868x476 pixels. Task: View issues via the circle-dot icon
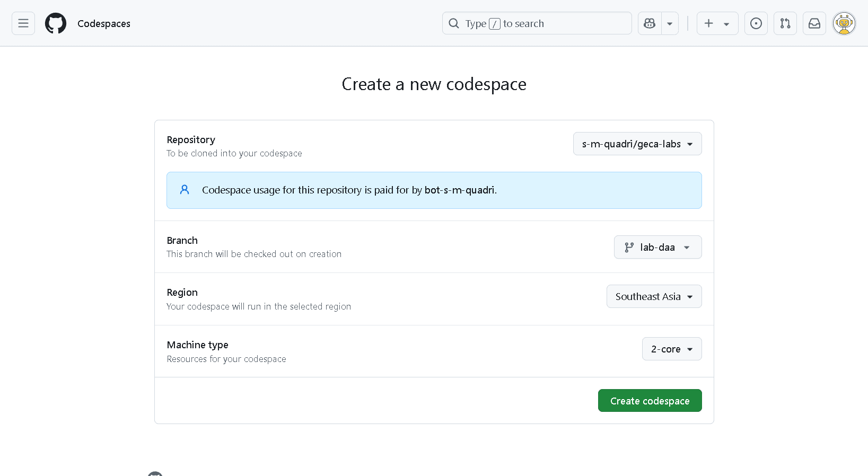(x=756, y=23)
